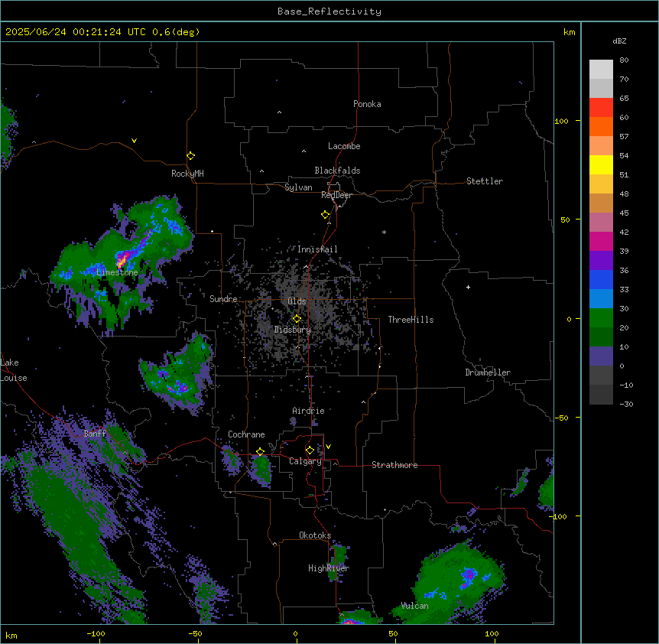The image size is (659, 644).
Task: Select the purple swatch in the dBZ legend
Action: tap(601, 261)
